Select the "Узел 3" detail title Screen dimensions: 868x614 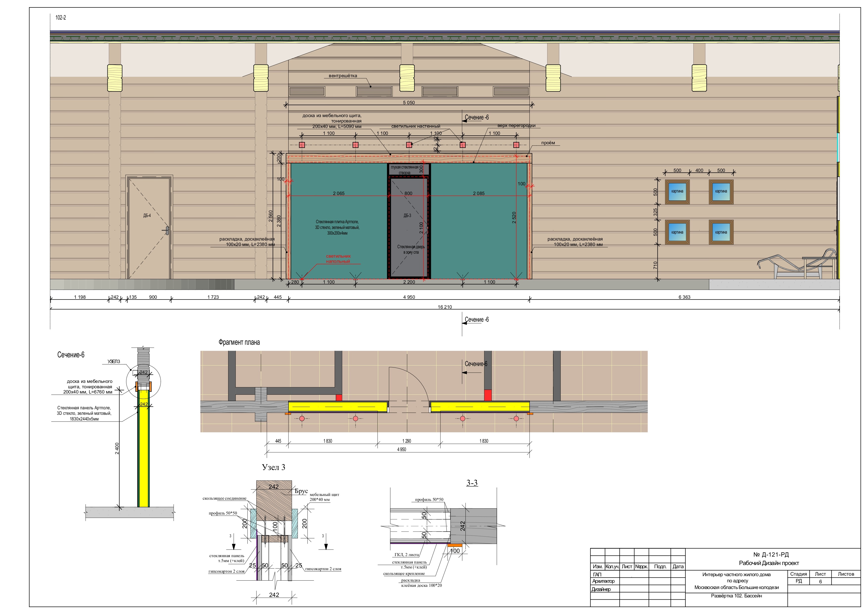273,467
